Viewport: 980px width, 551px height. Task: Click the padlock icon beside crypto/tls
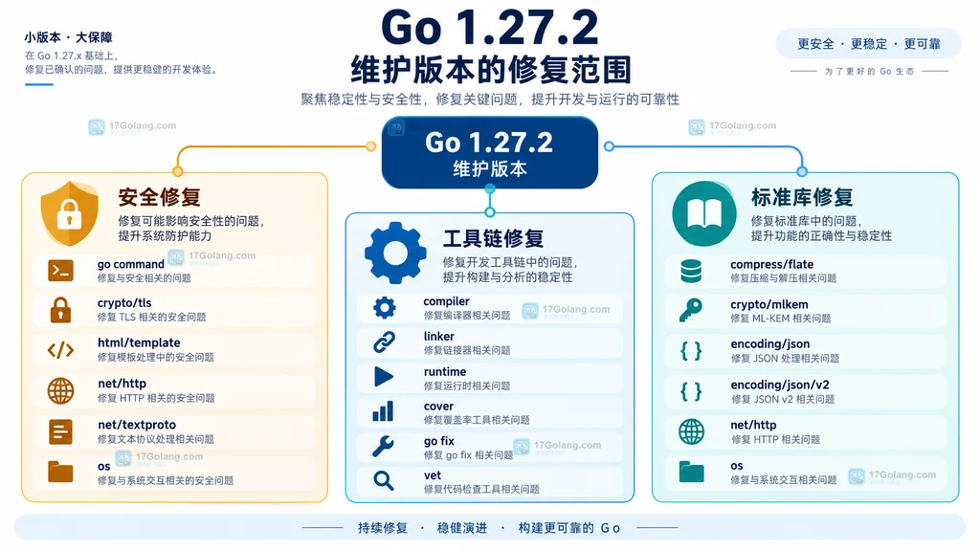[x=60, y=310]
